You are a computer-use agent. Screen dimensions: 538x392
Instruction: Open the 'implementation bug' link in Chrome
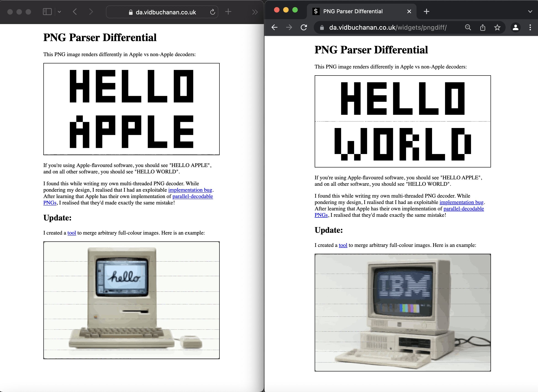click(x=462, y=202)
